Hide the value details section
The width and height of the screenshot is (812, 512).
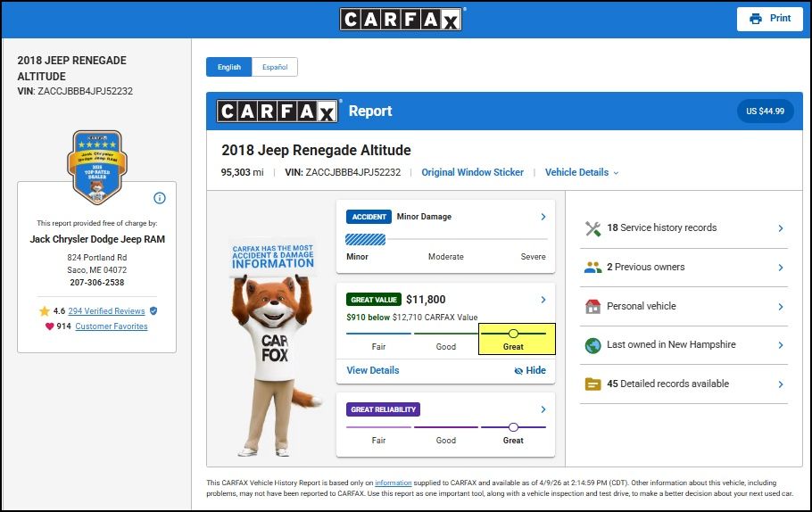(x=530, y=370)
